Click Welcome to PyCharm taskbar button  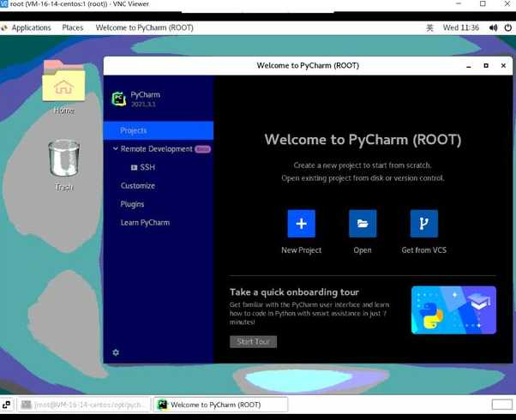pyautogui.click(x=220, y=405)
